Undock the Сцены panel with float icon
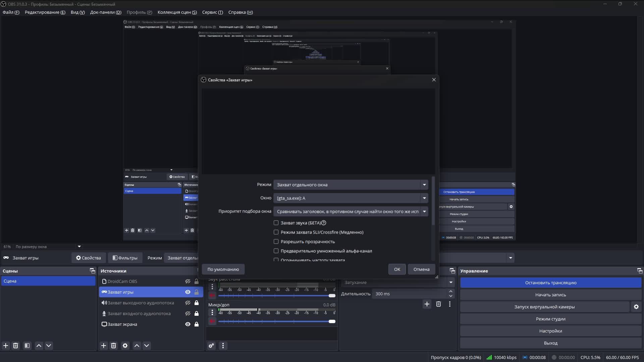 (x=92, y=271)
